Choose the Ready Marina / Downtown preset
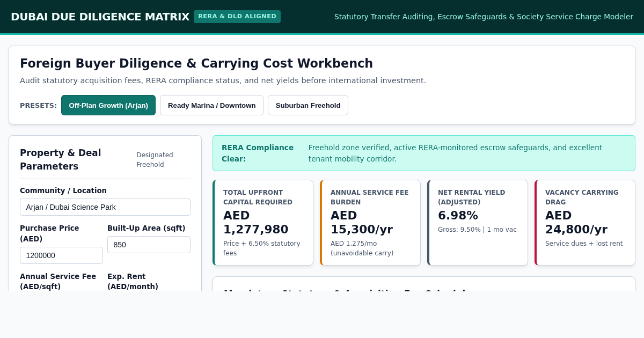Screen dimensions: 644x338 point(211,105)
